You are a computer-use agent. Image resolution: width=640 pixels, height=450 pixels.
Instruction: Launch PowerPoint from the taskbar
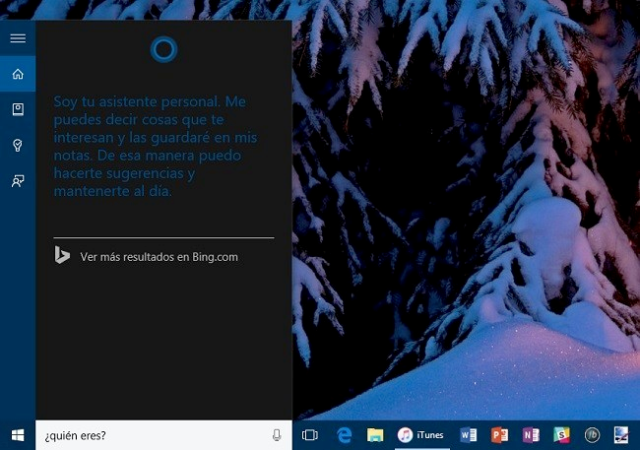(500, 435)
